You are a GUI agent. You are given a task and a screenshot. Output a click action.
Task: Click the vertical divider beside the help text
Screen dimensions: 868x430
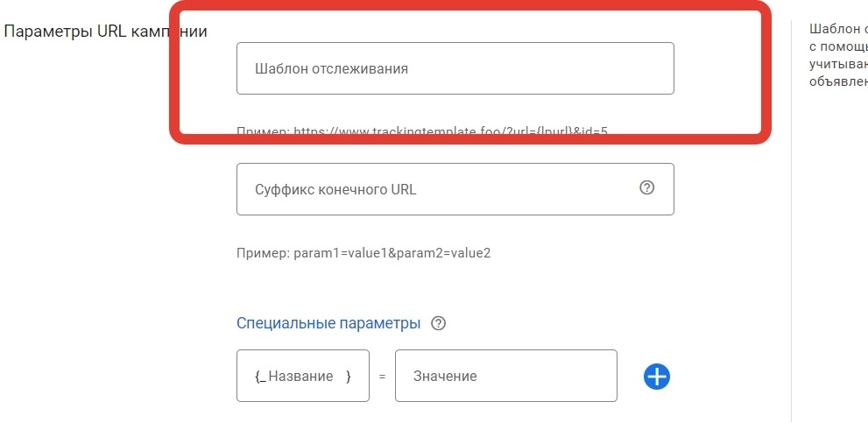point(791,219)
